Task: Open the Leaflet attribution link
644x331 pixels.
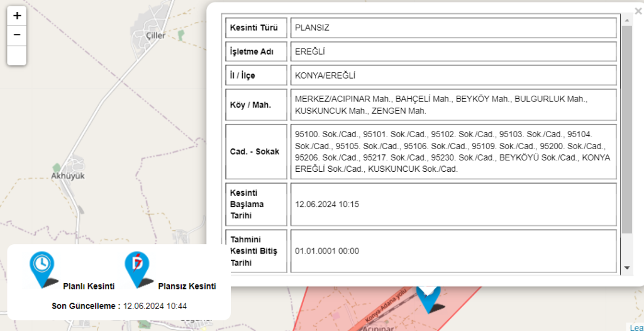Action: point(636,327)
